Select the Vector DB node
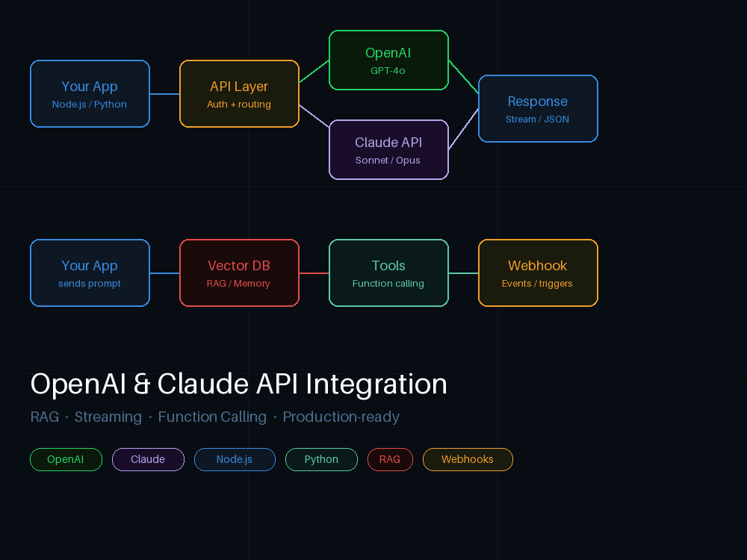747x560 pixels. coord(239,273)
